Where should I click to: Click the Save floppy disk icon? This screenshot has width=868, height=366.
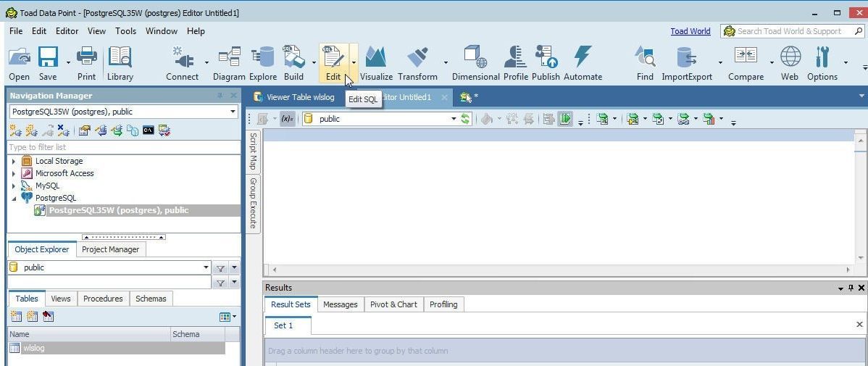pos(48,57)
